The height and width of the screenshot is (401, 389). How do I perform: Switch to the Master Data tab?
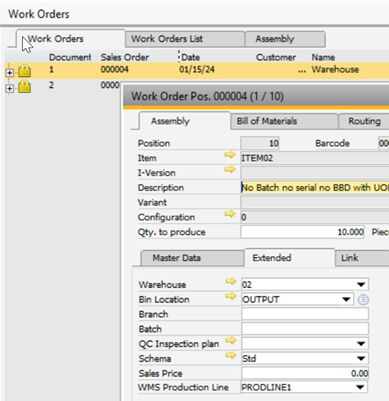(x=192, y=258)
